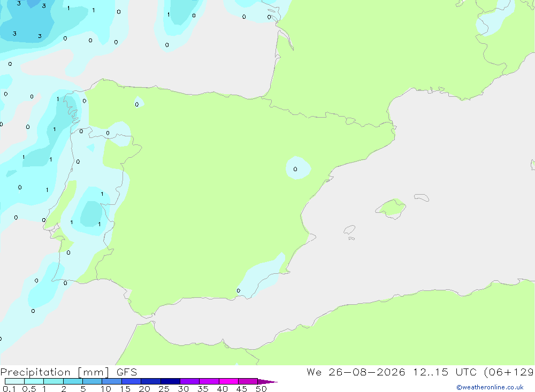
Task: Click the 'Precipitation [mm]' title text
Action: [x=55, y=372]
